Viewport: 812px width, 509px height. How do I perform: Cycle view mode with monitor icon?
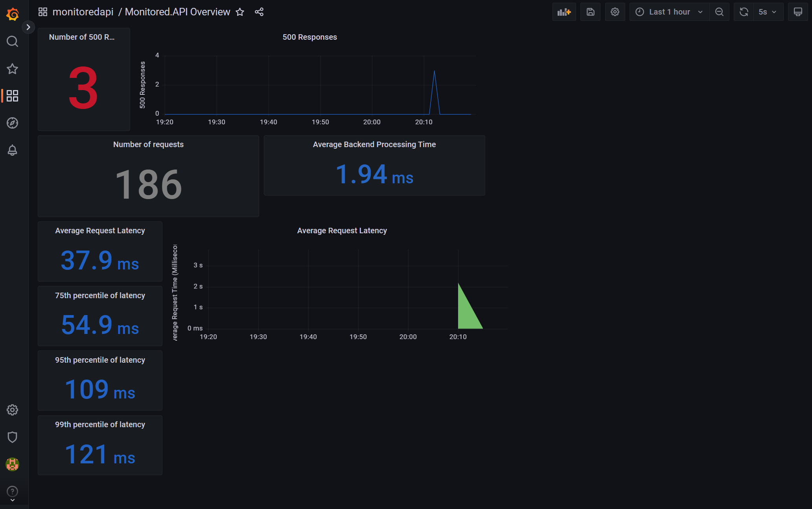point(798,12)
